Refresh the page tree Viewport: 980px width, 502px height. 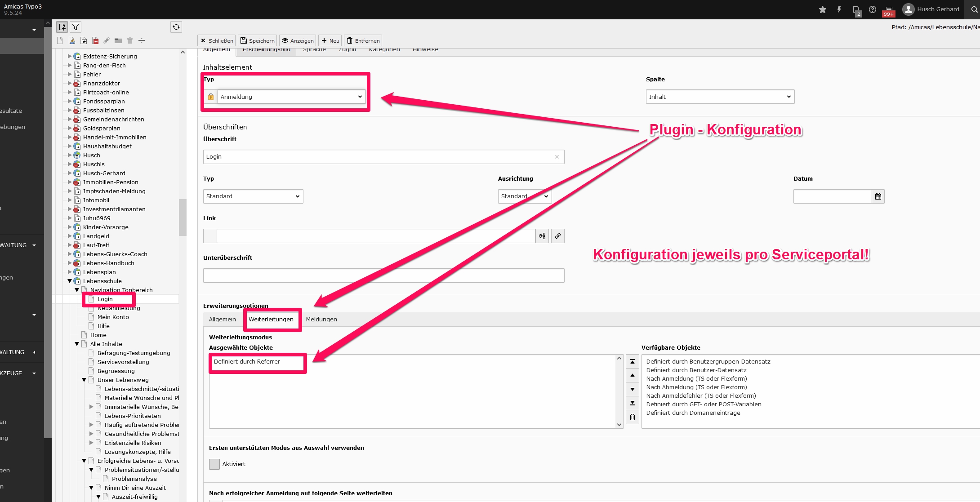[176, 27]
